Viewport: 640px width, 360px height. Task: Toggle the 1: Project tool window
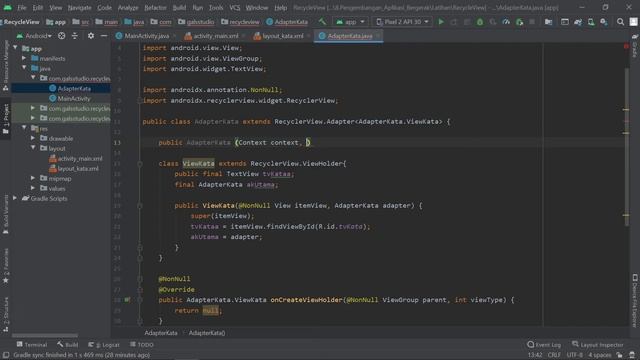point(6,118)
